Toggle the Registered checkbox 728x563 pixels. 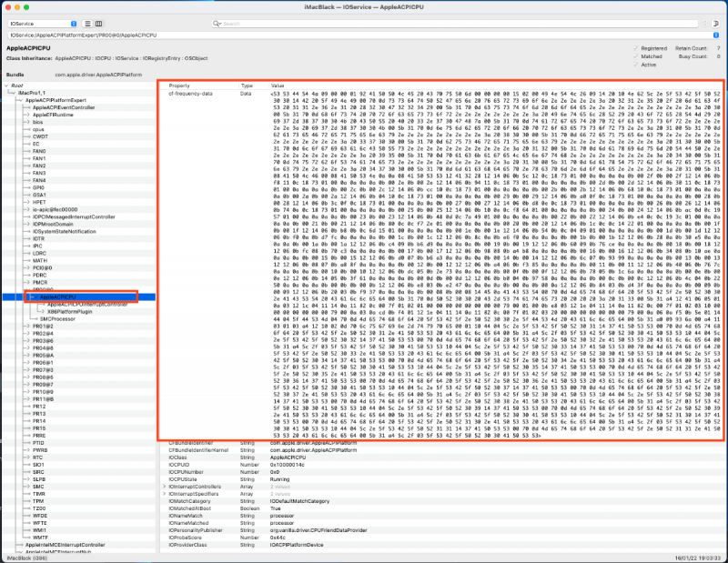[x=635, y=47]
